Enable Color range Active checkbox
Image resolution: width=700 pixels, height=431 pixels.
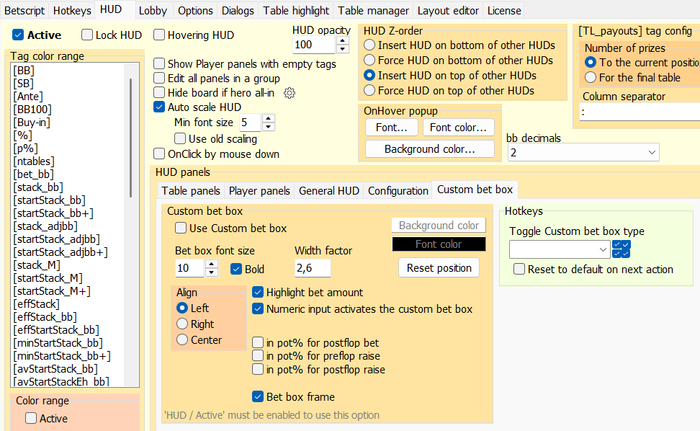(31, 418)
